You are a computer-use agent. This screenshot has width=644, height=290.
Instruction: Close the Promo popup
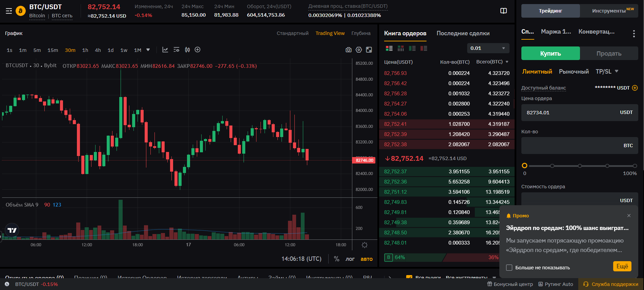tap(629, 216)
